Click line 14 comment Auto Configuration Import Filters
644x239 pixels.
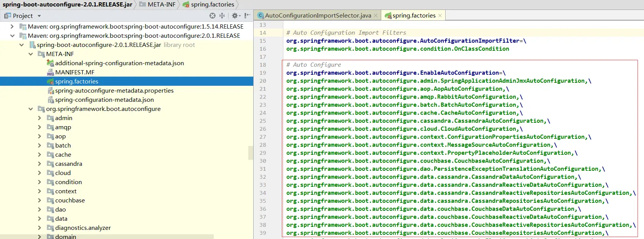tap(346, 33)
